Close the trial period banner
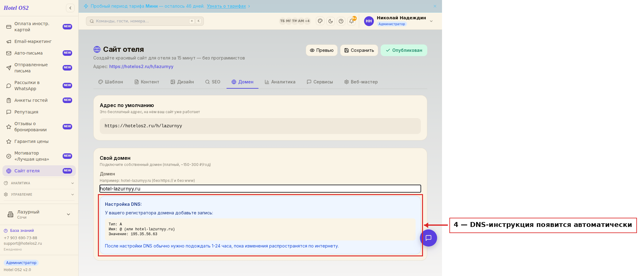The height and width of the screenshot is (276, 644). 435,6
